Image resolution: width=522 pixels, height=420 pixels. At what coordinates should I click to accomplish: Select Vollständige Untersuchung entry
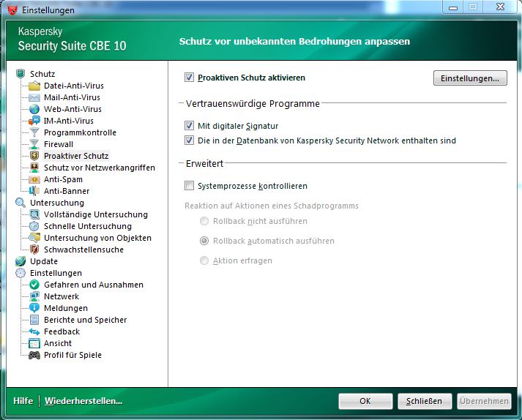click(x=96, y=214)
